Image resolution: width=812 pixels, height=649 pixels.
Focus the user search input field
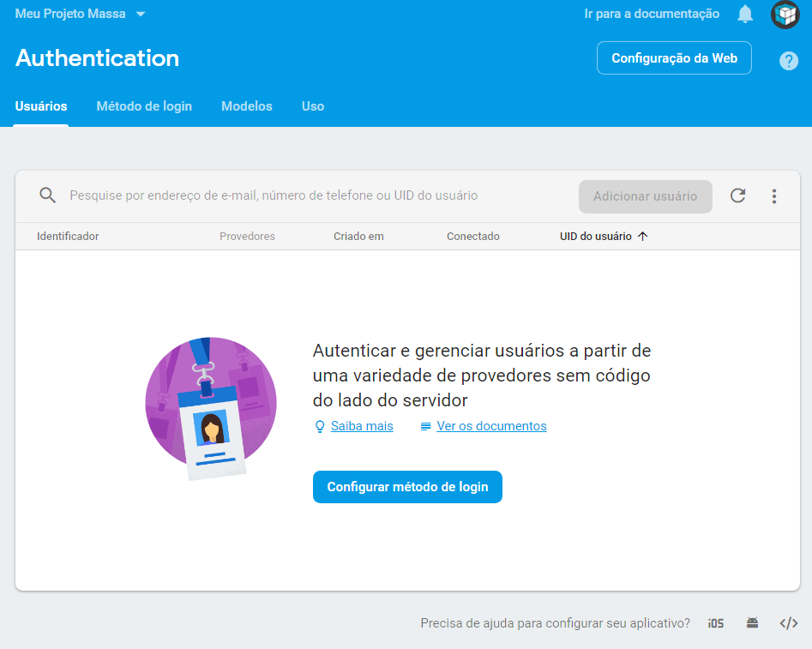point(274,195)
